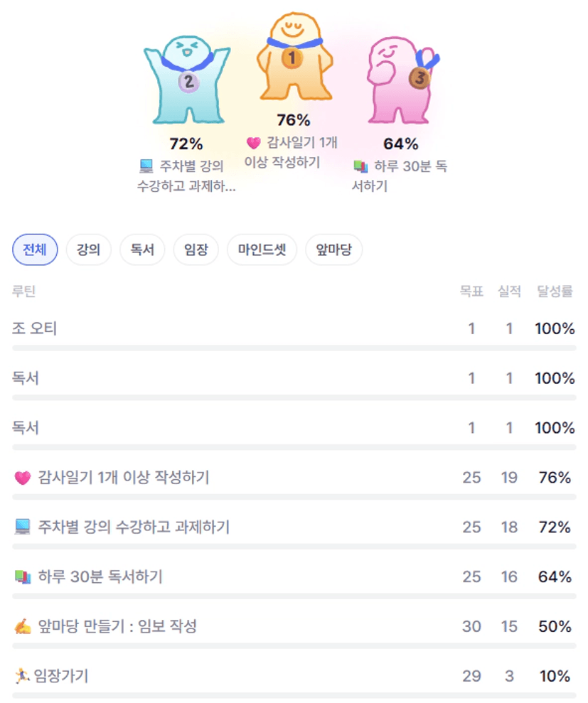The height and width of the screenshot is (703, 588).
Task: Filter routines by 독서 category
Action: pos(142,250)
